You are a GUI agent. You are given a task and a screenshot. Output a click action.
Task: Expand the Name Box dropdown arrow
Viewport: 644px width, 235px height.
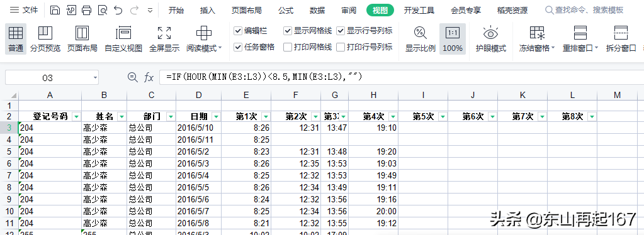pyautogui.click(x=95, y=77)
